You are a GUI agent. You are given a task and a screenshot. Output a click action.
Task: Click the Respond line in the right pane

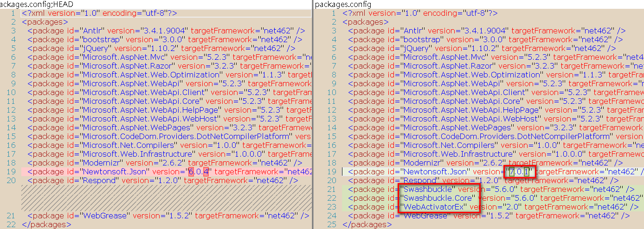tap(483, 181)
